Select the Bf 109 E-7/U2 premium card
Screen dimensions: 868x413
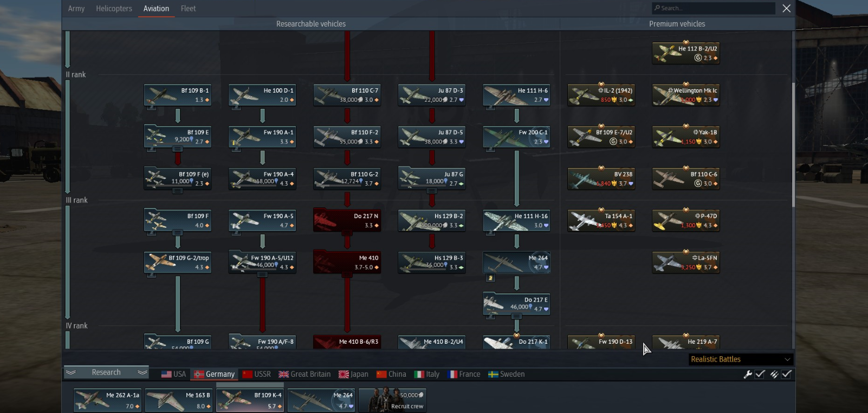click(x=601, y=137)
